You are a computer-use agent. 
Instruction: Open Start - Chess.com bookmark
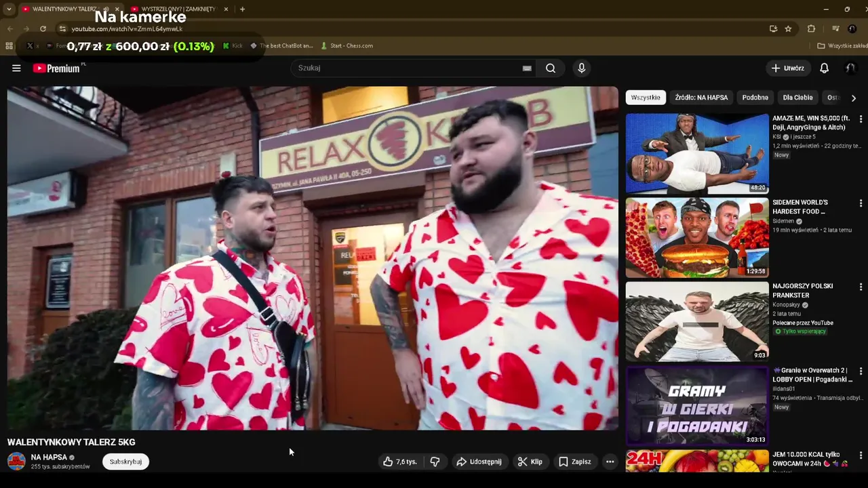[x=347, y=45]
